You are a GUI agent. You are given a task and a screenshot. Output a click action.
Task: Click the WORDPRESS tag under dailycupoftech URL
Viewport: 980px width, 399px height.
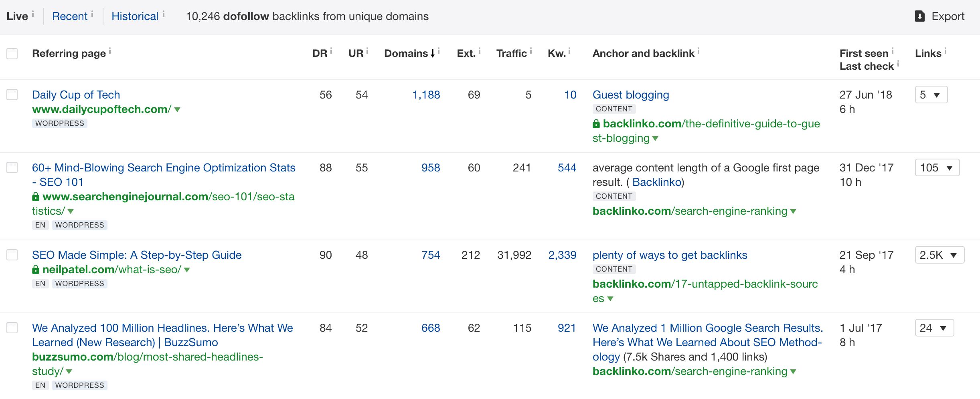click(60, 123)
